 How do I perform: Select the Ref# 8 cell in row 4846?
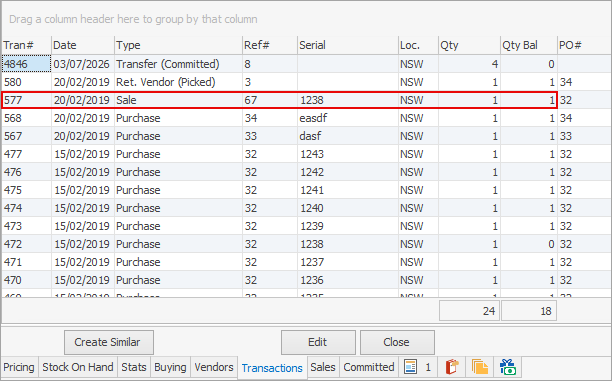[x=270, y=64]
